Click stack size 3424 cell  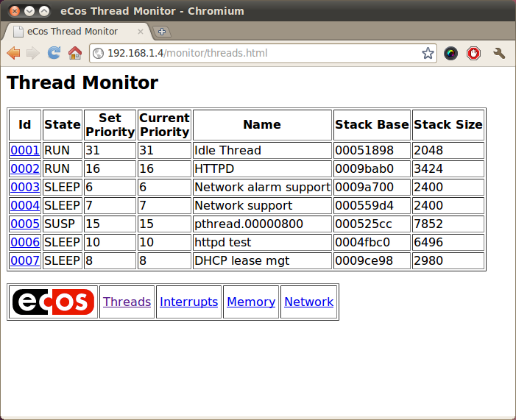[x=448, y=168]
